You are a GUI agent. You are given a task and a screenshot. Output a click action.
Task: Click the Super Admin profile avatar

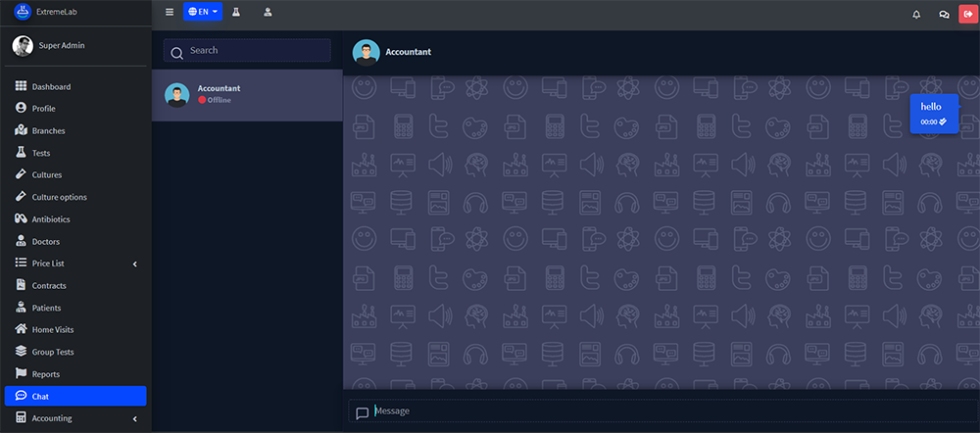23,45
